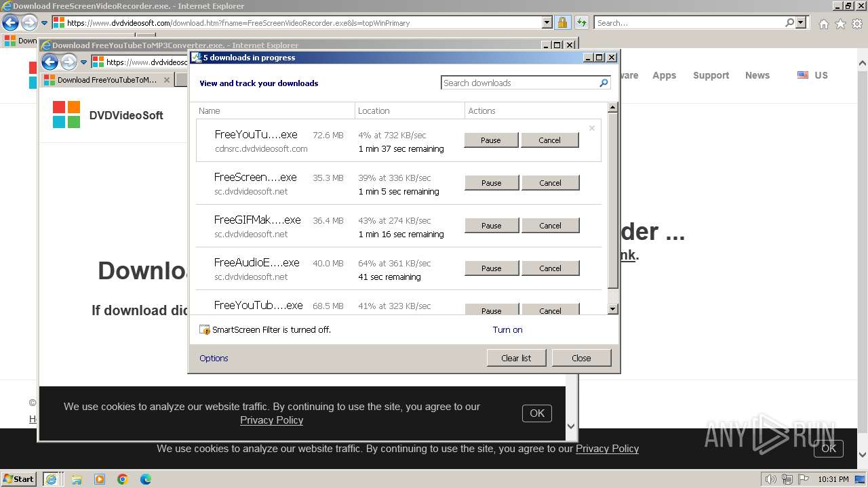Image resolution: width=868 pixels, height=488 pixels.
Task: Click the main IE address bar URL
Action: pos(238,23)
